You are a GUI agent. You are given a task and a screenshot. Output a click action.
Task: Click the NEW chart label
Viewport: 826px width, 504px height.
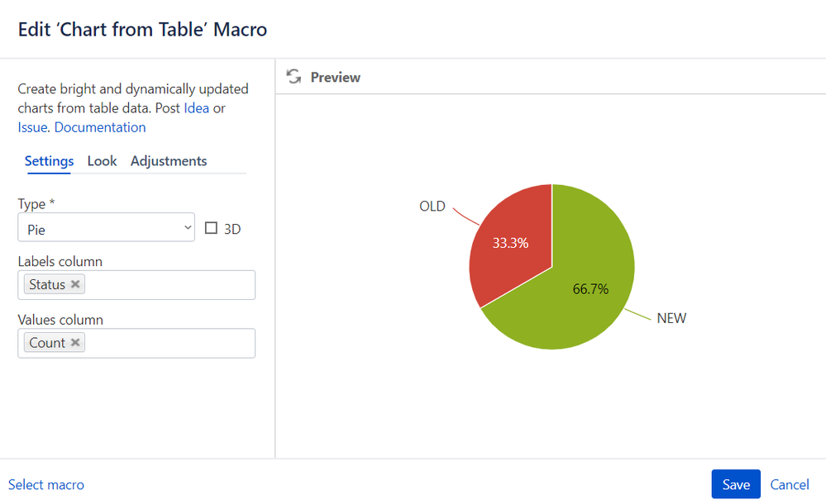(x=671, y=318)
